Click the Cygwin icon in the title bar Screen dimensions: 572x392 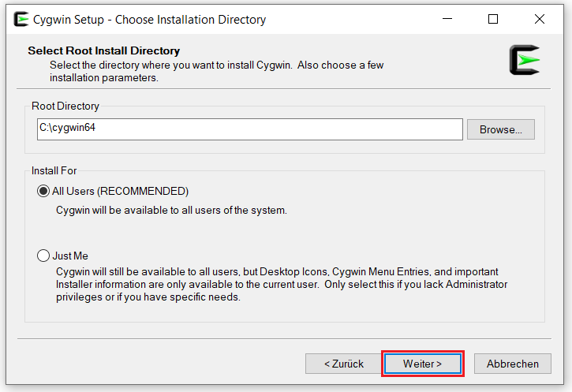[21, 19]
